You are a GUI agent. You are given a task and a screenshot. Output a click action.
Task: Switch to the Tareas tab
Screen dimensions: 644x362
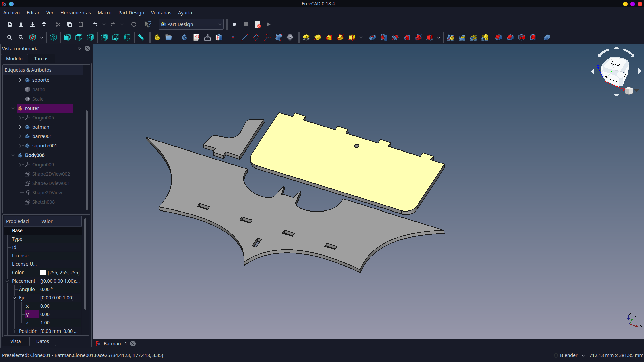[x=41, y=59]
